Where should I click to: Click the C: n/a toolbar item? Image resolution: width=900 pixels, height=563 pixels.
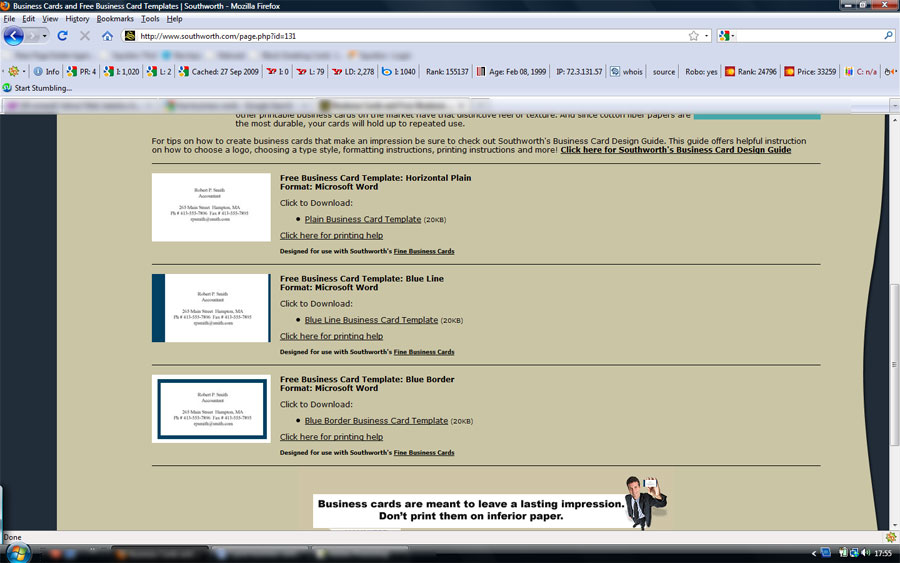coord(860,72)
